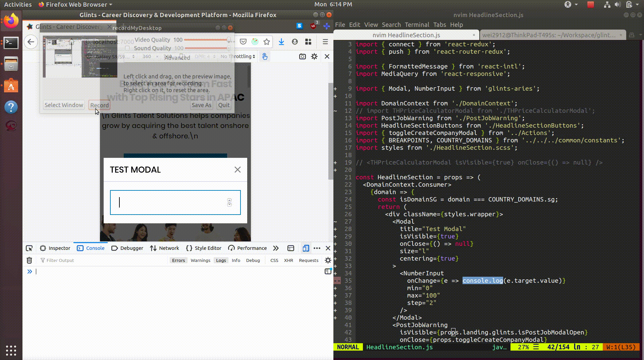The height and width of the screenshot is (360, 644).
Task: Toggle the Requests console filter
Action: point(309,260)
